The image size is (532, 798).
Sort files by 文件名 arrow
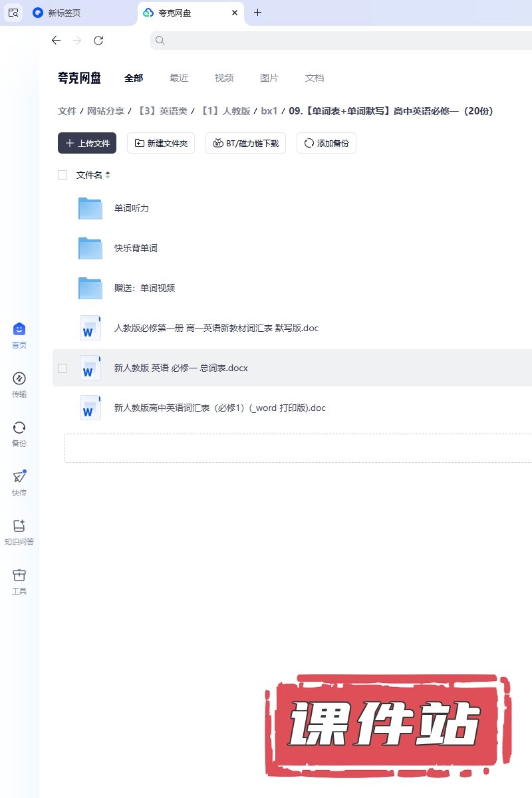tap(108, 175)
